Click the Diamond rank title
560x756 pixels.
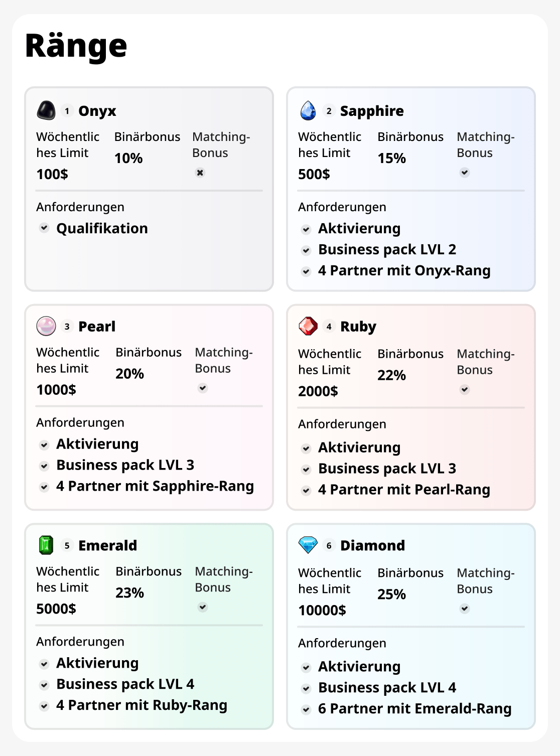point(372,545)
